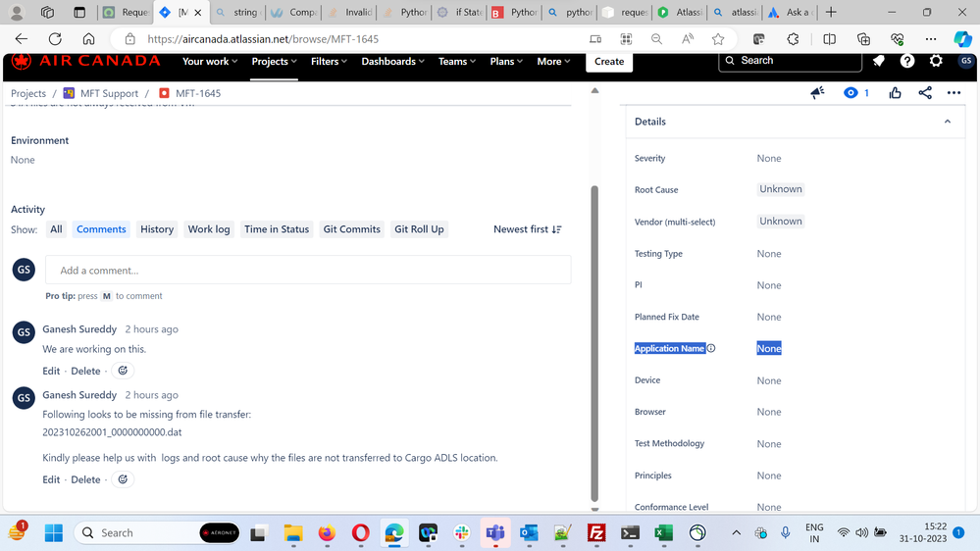
Task: Delete the missing file transfer comment
Action: (x=85, y=479)
